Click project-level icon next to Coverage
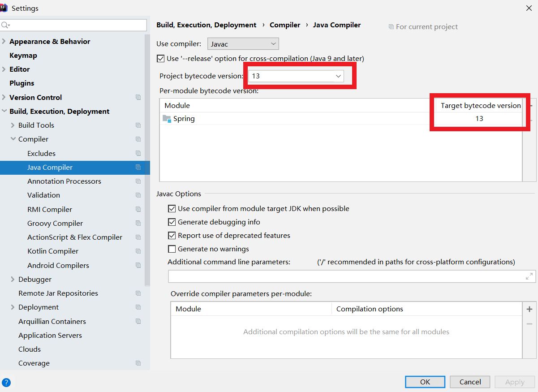The width and height of the screenshot is (538, 392). point(138,363)
